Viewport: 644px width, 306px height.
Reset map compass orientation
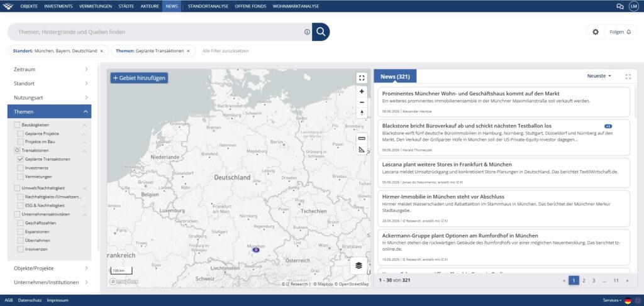[362, 113]
